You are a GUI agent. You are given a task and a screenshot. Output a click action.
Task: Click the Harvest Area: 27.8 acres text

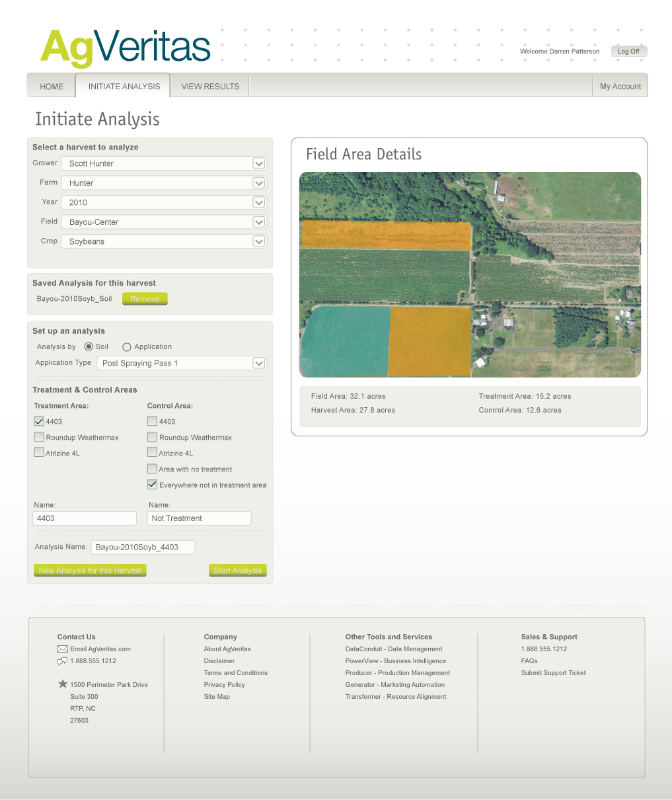click(353, 410)
